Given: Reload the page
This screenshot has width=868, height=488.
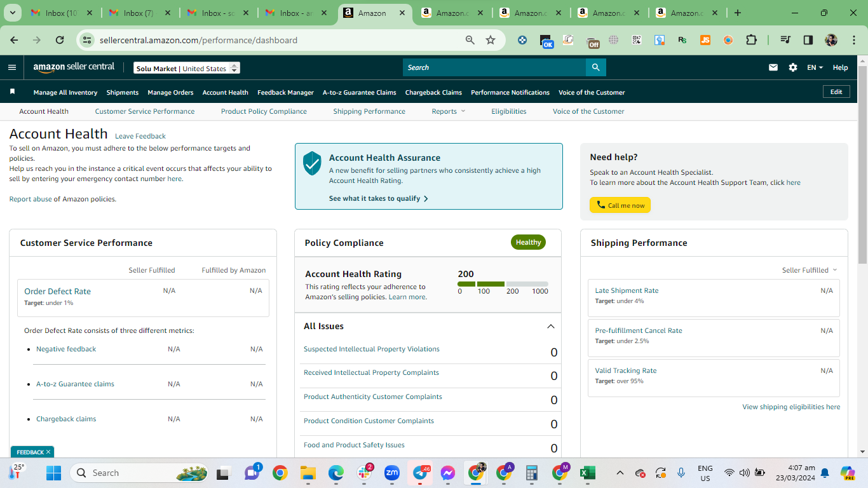Looking at the screenshot, I should (60, 40).
